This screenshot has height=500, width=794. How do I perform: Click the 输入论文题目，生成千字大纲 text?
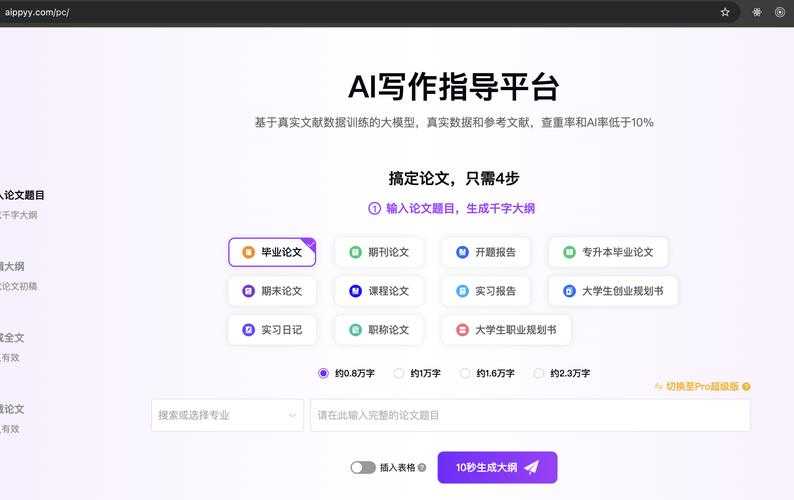(460, 208)
